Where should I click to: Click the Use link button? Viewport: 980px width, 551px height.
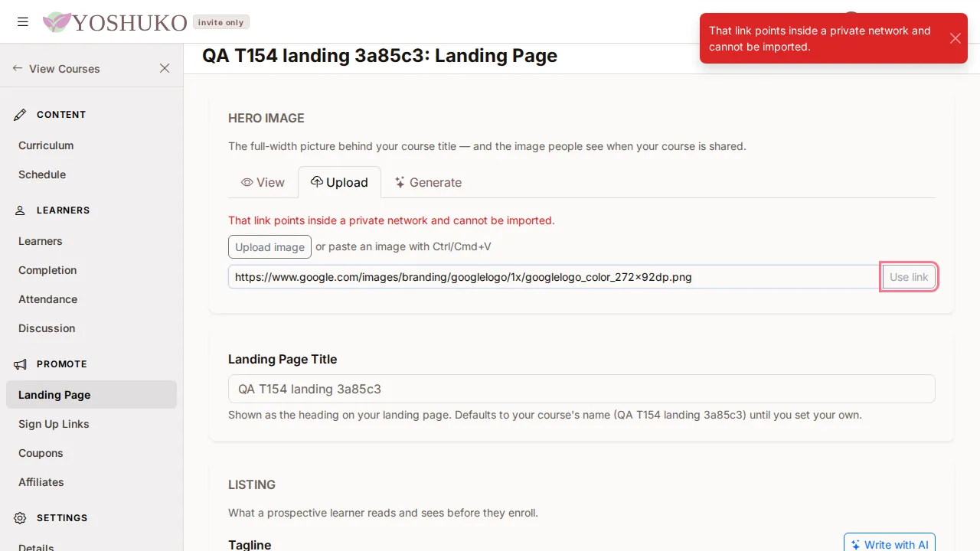909,277
